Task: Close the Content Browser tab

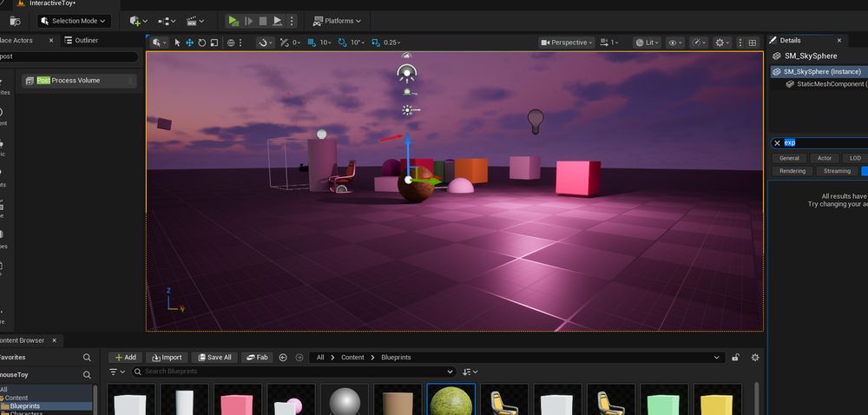Action: coord(54,340)
